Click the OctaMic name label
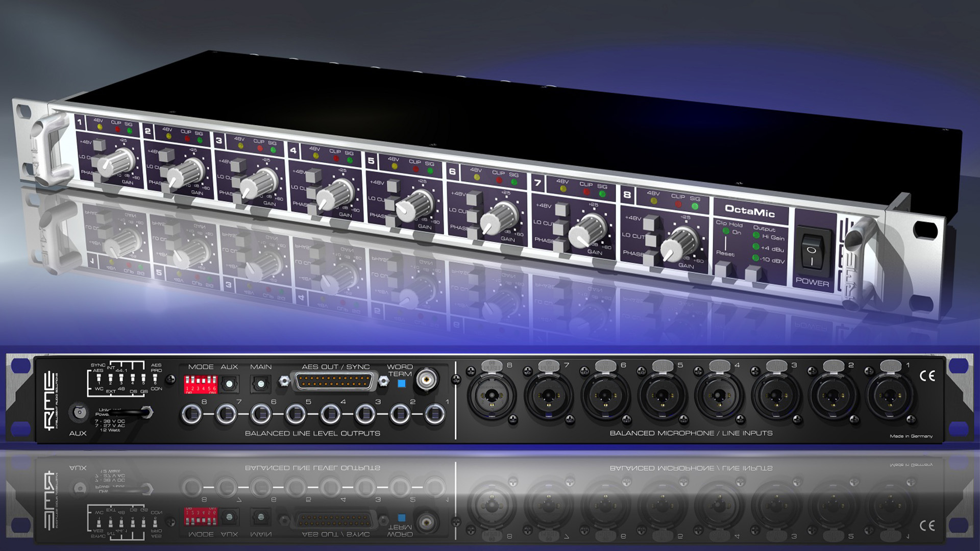 [x=750, y=210]
